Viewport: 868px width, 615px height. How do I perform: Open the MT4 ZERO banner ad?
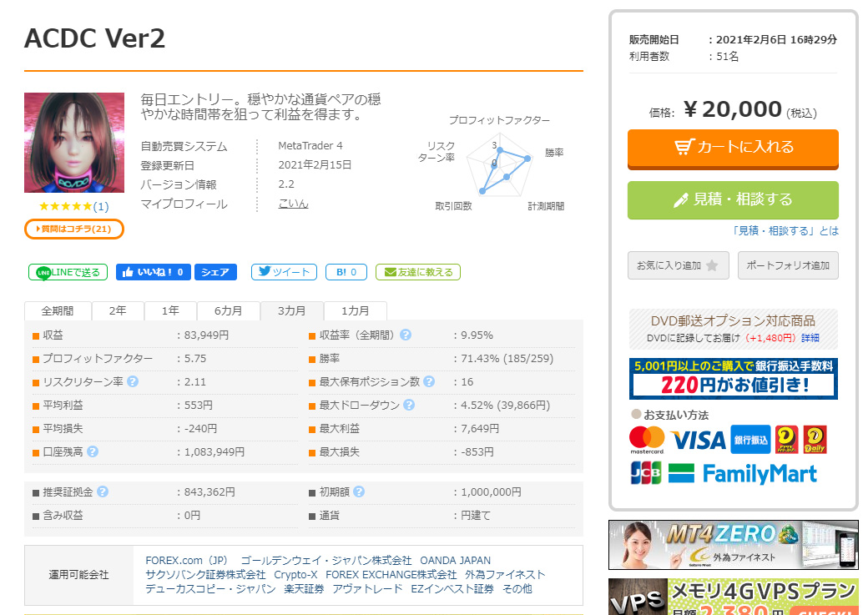734,545
